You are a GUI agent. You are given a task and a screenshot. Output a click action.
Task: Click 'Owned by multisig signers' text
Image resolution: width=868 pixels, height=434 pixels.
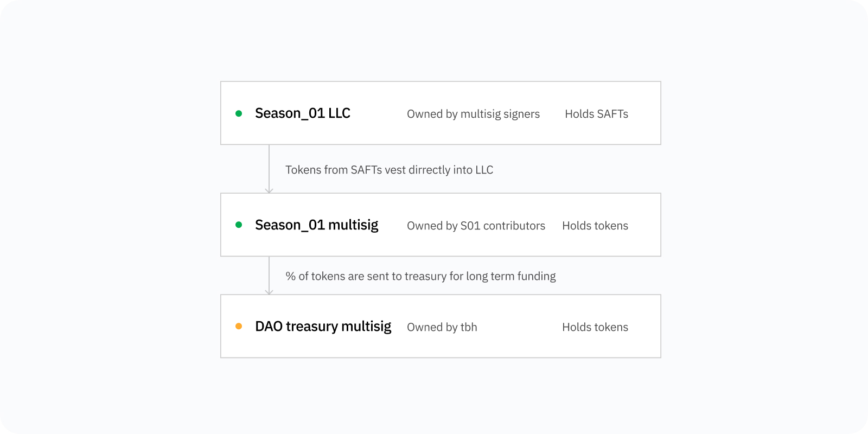pos(474,114)
